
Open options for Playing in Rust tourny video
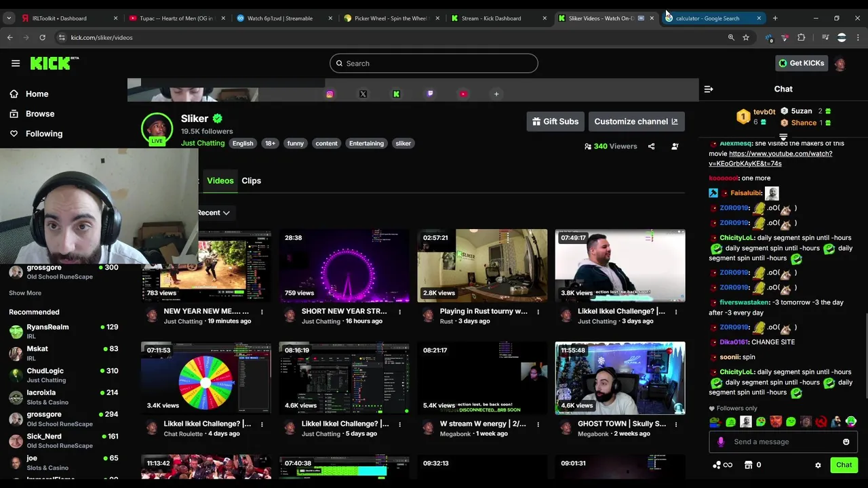click(538, 312)
